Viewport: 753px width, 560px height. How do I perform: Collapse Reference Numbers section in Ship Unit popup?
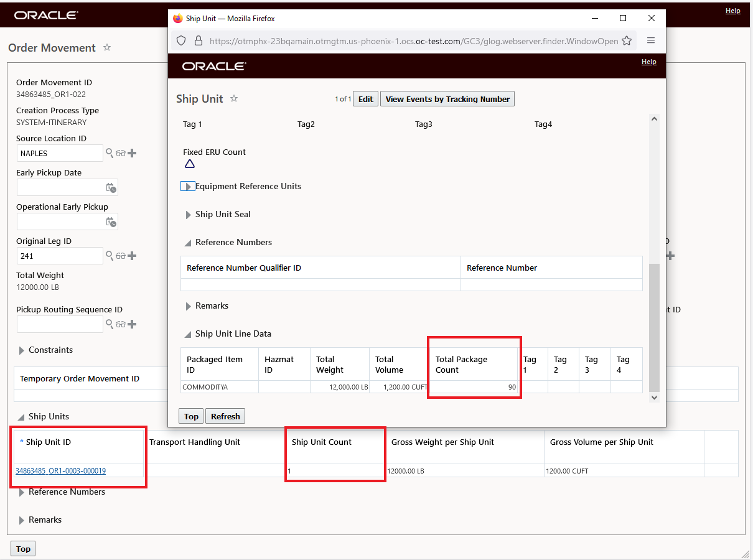[x=188, y=243]
